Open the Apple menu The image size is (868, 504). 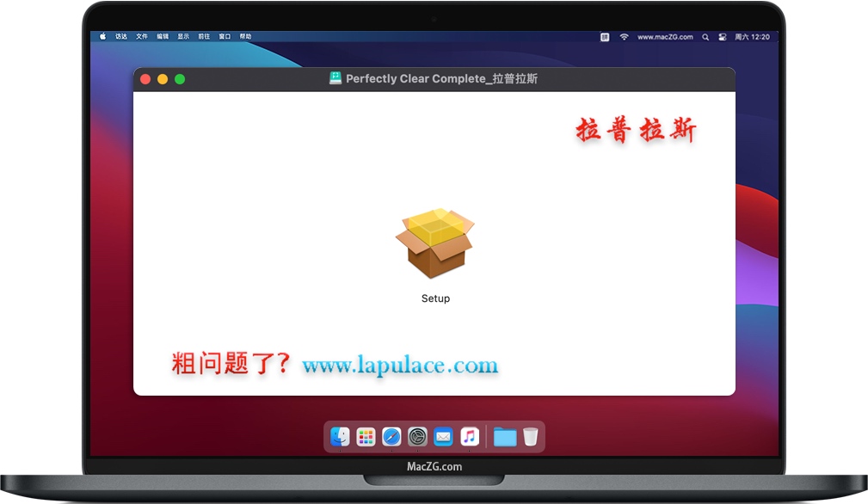coord(102,37)
